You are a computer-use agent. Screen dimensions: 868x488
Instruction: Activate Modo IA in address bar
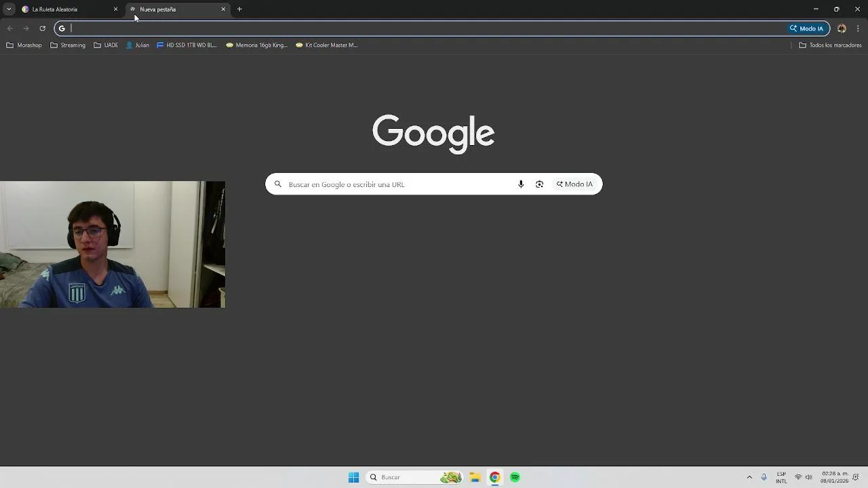pos(806,28)
